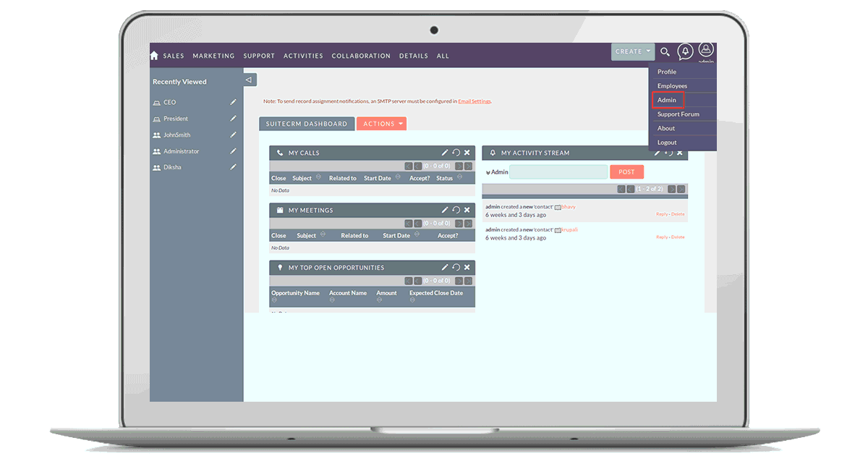868x456 pixels.
Task: Switch to SuiteCRM Dashboard tab
Action: pos(307,124)
